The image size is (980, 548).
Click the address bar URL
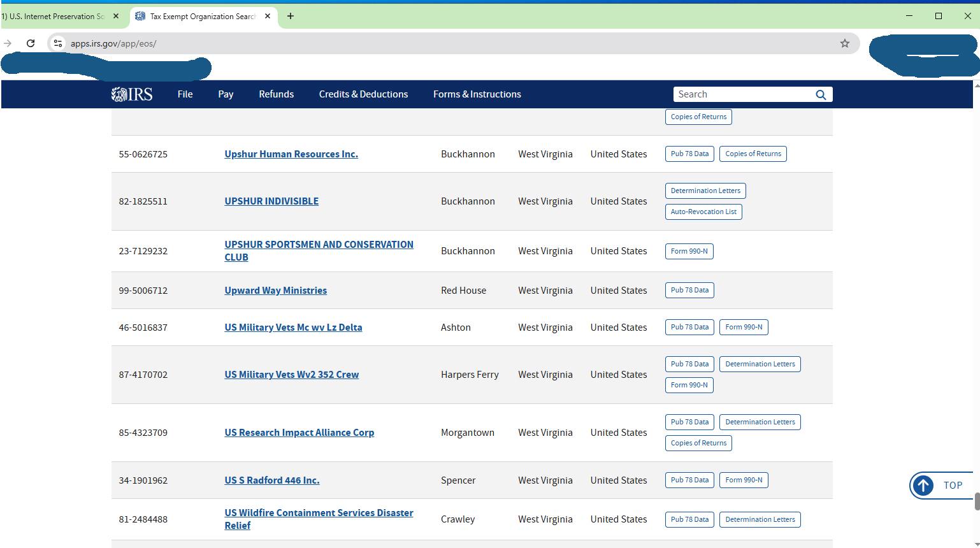[x=113, y=43]
